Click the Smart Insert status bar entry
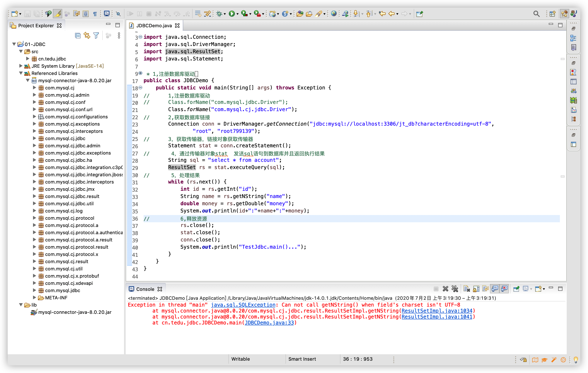 coord(302,359)
